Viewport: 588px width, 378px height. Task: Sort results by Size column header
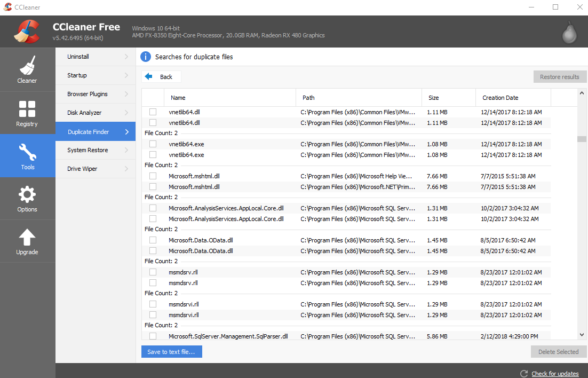tap(449, 98)
